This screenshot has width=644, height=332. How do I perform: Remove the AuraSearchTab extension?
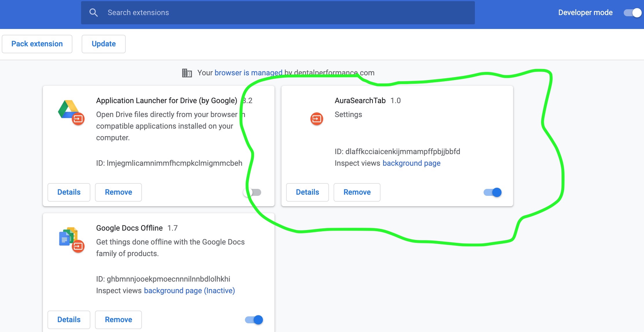click(x=357, y=192)
